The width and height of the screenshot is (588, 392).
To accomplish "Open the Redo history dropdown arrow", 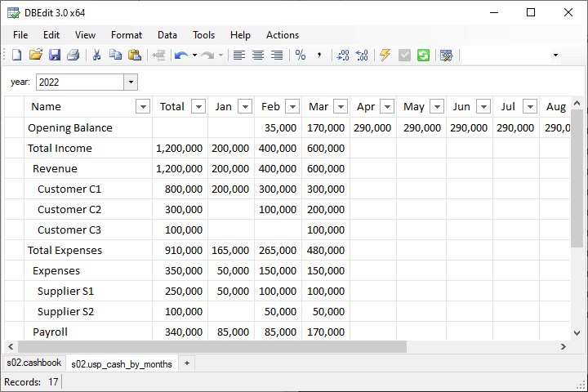I will point(220,56).
